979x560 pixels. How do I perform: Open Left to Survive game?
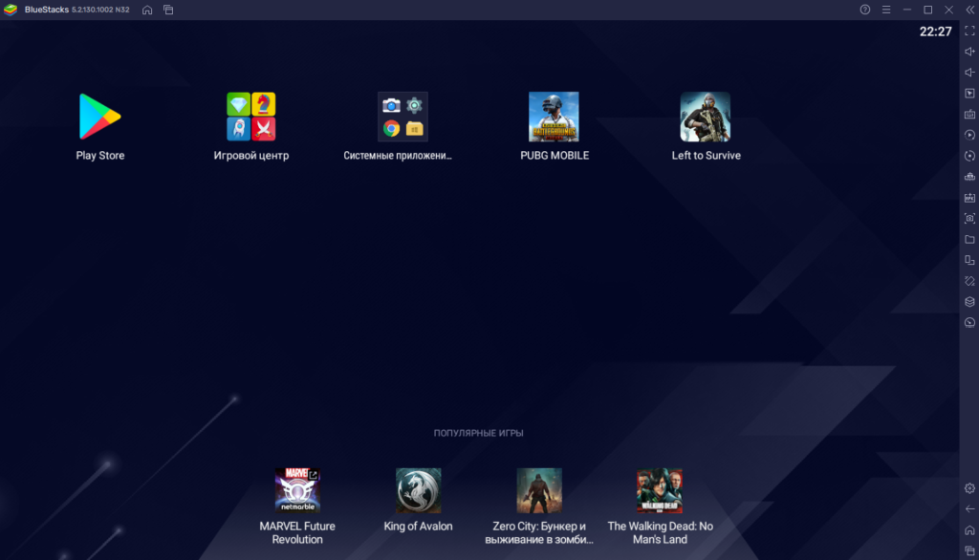click(706, 117)
